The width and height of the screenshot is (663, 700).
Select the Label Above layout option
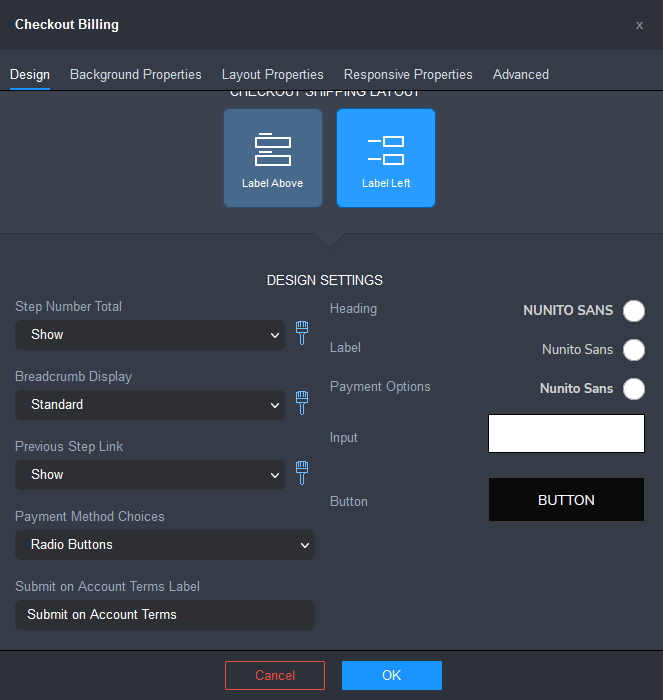[273, 158]
